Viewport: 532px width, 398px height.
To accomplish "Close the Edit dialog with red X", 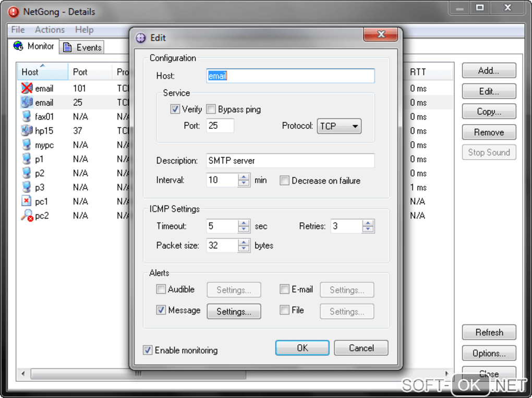I will point(381,34).
